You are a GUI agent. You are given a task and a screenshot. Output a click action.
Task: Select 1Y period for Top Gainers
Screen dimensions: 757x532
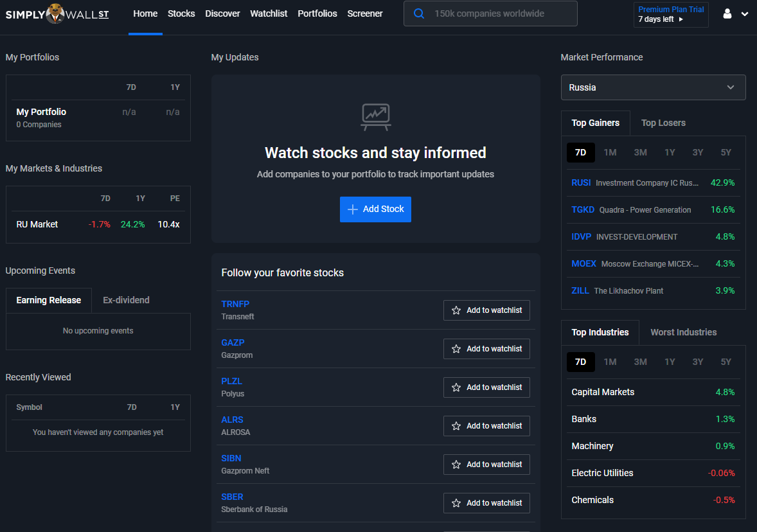pos(670,152)
